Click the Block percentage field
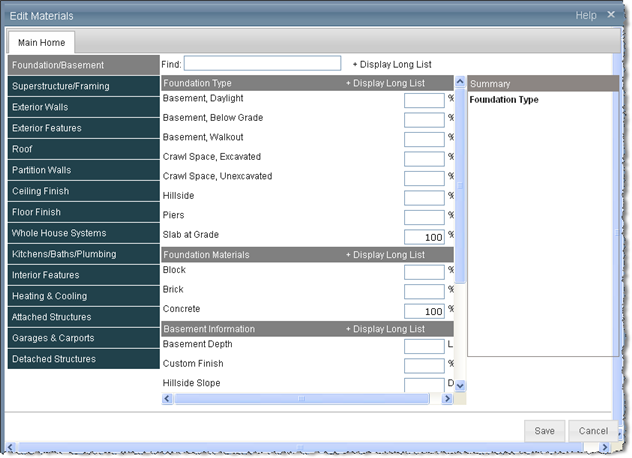Viewport: 632px width, 458px height. 424,272
